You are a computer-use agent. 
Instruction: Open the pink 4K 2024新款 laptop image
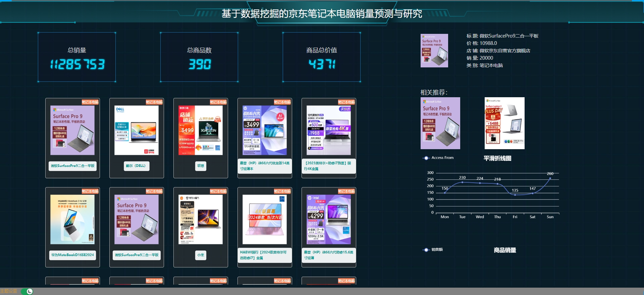[x=265, y=220]
